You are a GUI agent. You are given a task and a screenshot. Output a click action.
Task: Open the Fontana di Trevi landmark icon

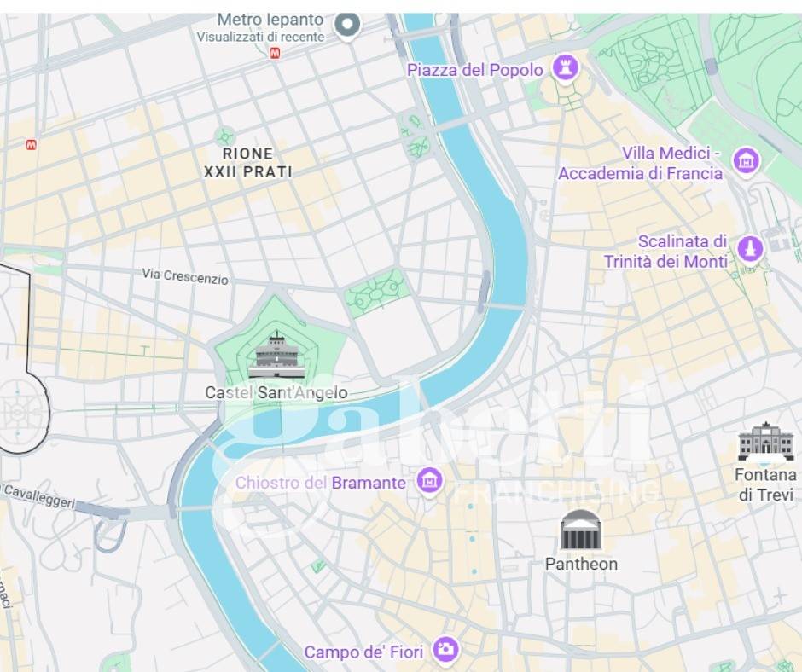765,442
